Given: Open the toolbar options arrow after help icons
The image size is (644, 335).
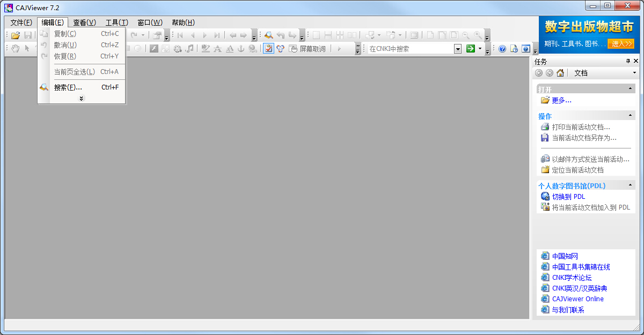Looking at the screenshot, I should click(535, 49).
